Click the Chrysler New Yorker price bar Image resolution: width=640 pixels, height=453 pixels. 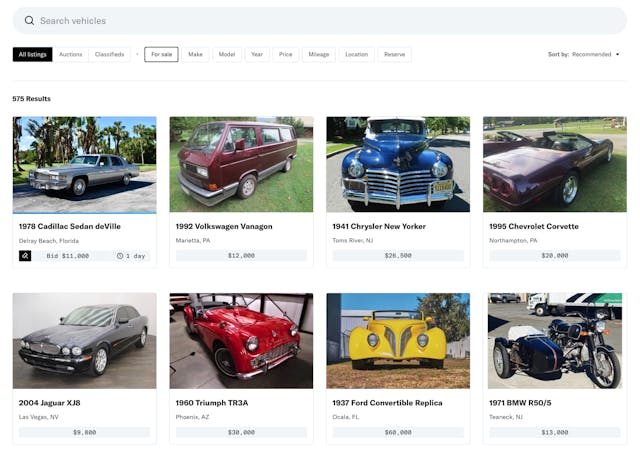(398, 255)
